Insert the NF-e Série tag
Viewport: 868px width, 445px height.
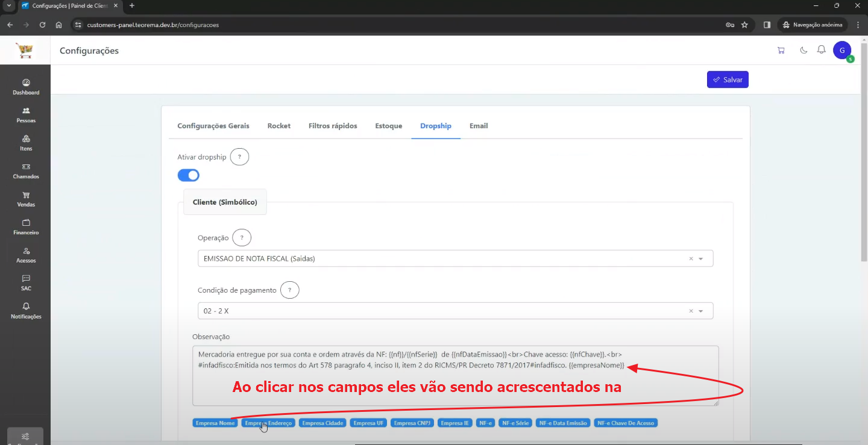pyautogui.click(x=515, y=423)
